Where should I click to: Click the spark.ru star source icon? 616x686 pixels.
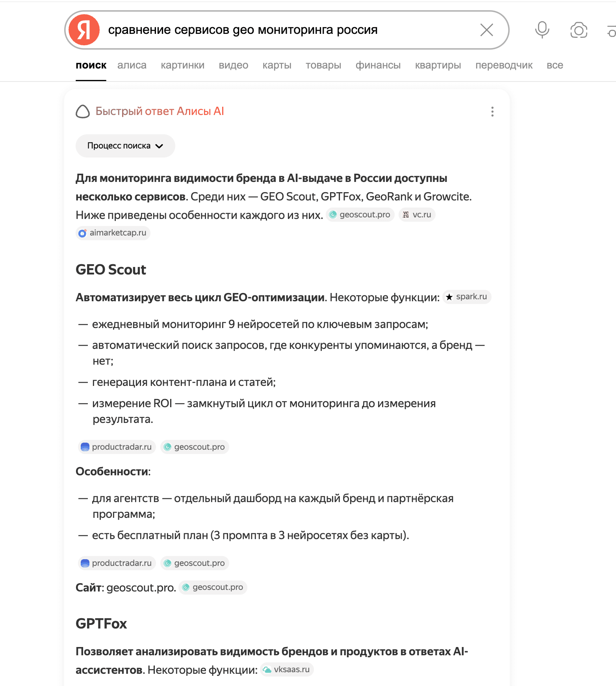click(449, 297)
